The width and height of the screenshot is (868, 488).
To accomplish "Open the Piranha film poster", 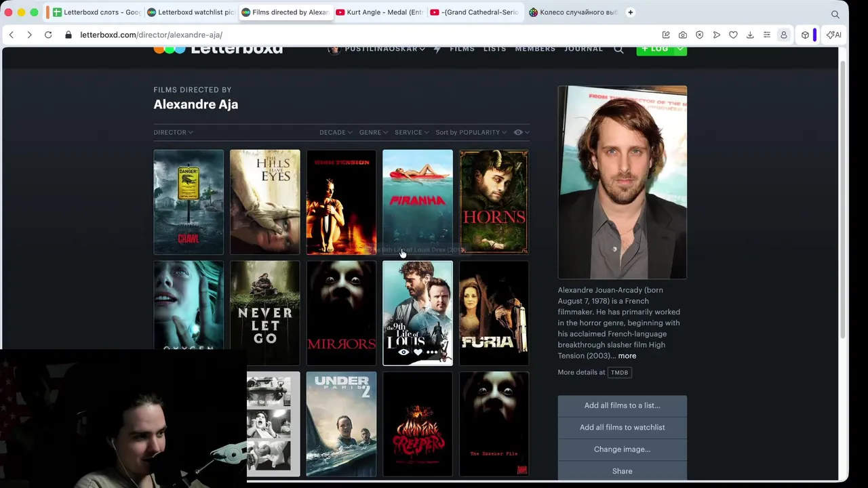I will pos(418,202).
